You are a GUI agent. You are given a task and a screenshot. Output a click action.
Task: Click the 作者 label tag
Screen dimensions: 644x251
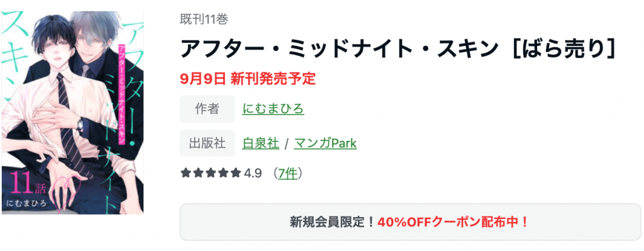[x=207, y=109]
